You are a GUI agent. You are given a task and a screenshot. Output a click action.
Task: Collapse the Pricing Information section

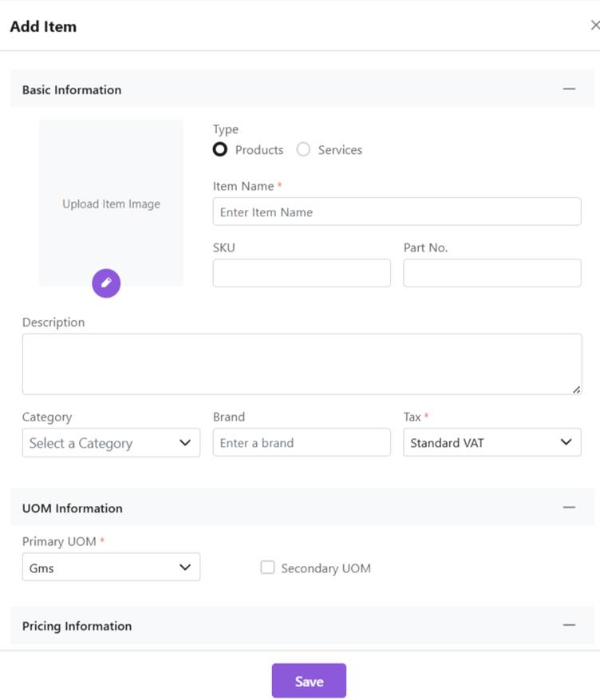[569, 625]
